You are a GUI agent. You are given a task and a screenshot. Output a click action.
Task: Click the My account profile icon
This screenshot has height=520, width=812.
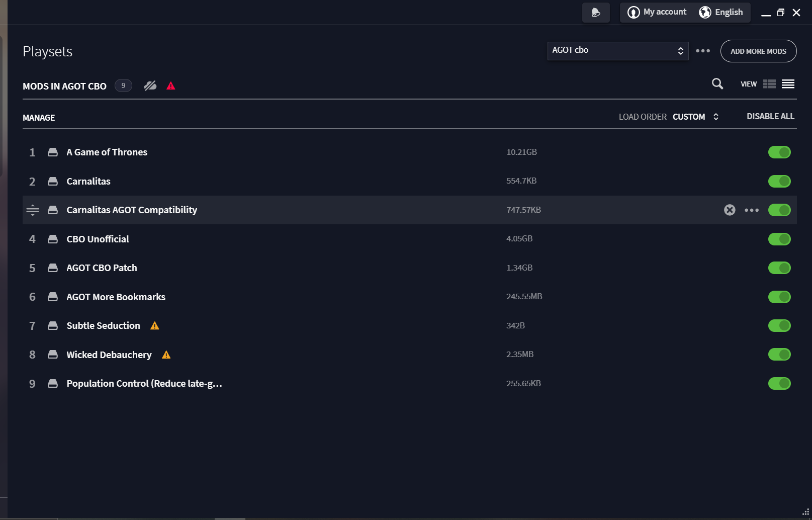click(634, 12)
